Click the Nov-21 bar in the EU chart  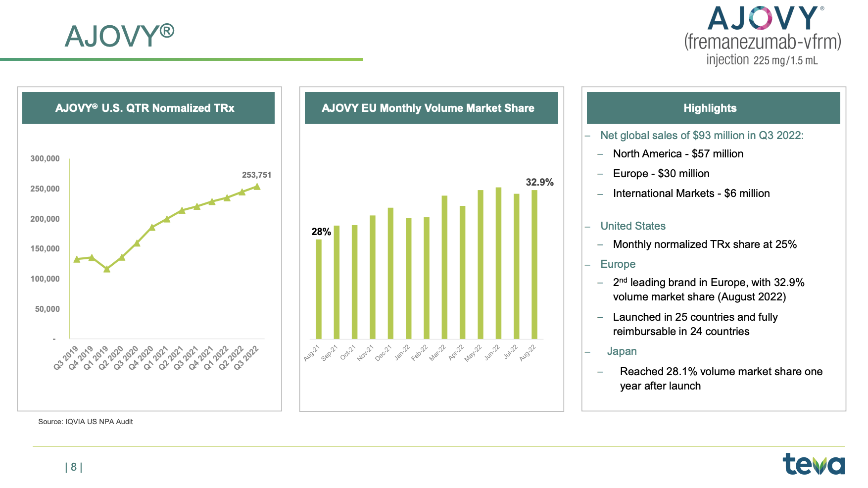pyautogui.click(x=373, y=277)
